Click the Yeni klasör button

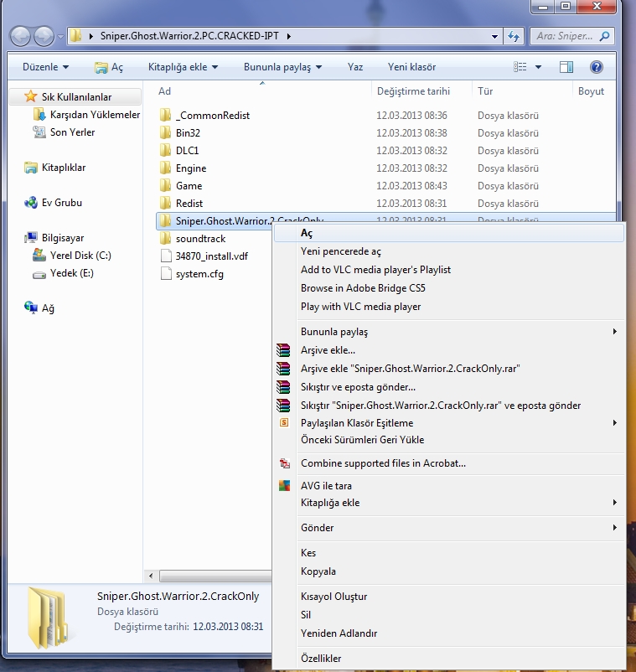click(x=411, y=67)
